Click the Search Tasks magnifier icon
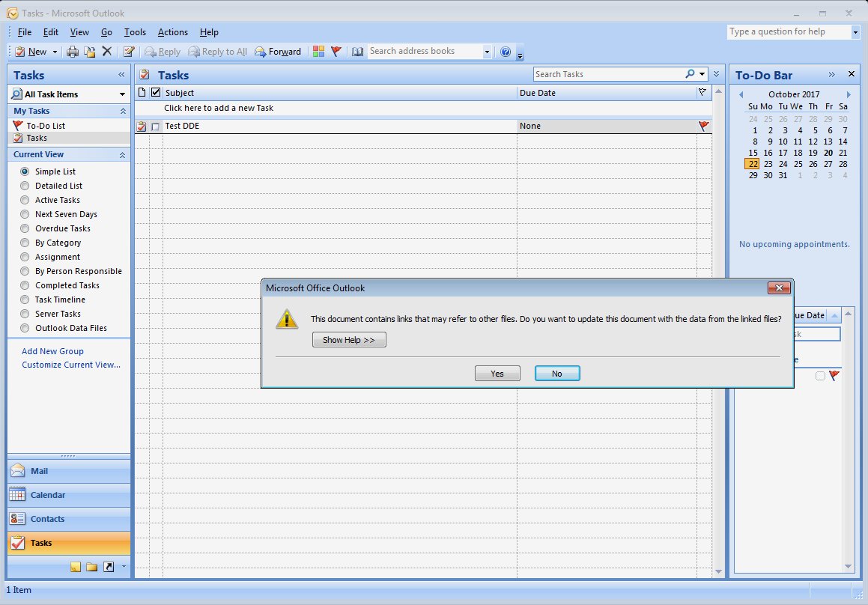The image size is (868, 605). pyautogui.click(x=690, y=73)
